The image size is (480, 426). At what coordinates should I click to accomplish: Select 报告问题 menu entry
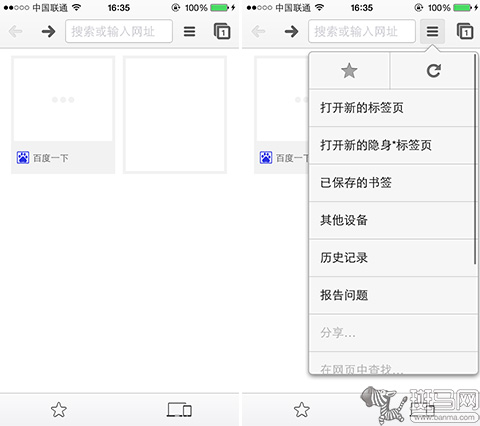tap(392, 295)
